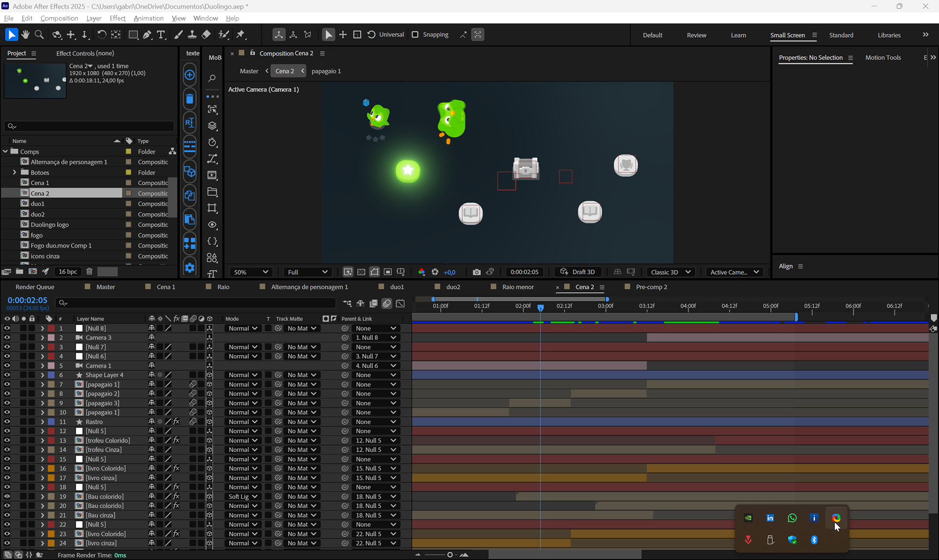The height and width of the screenshot is (560, 939).
Task: Select the Rectangle shape tool
Action: 133,35
